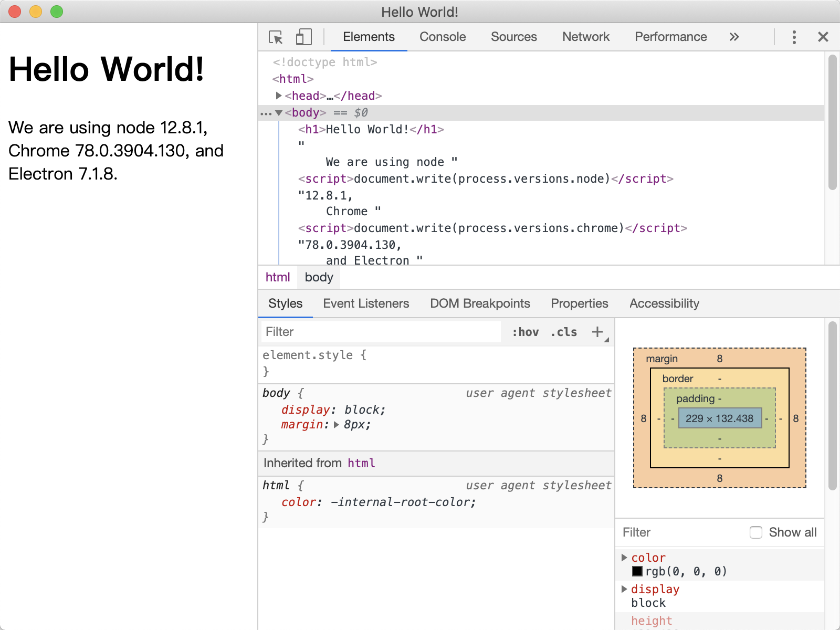Viewport: 840px width, 630px height.
Task: Open the DOM Breakpoints tab
Action: [480, 303]
